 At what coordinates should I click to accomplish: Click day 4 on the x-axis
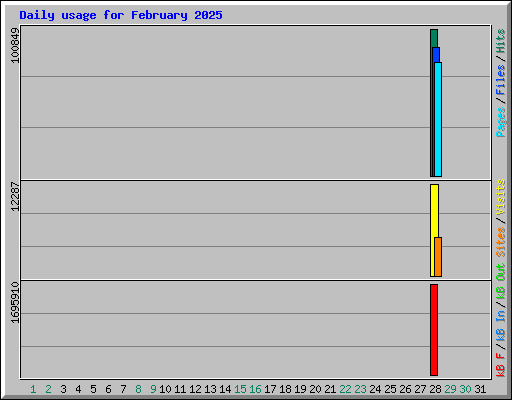point(78,389)
